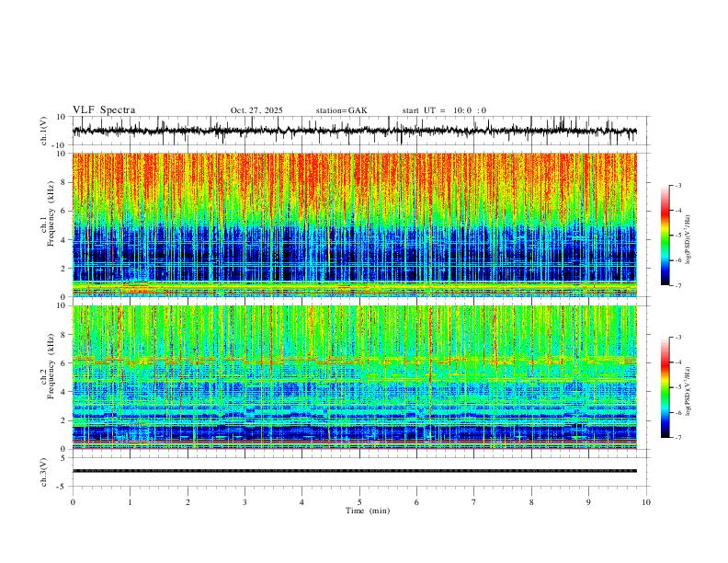
Task: Click the log(PSD) label beside ch.1 color bar
Action: point(688,240)
